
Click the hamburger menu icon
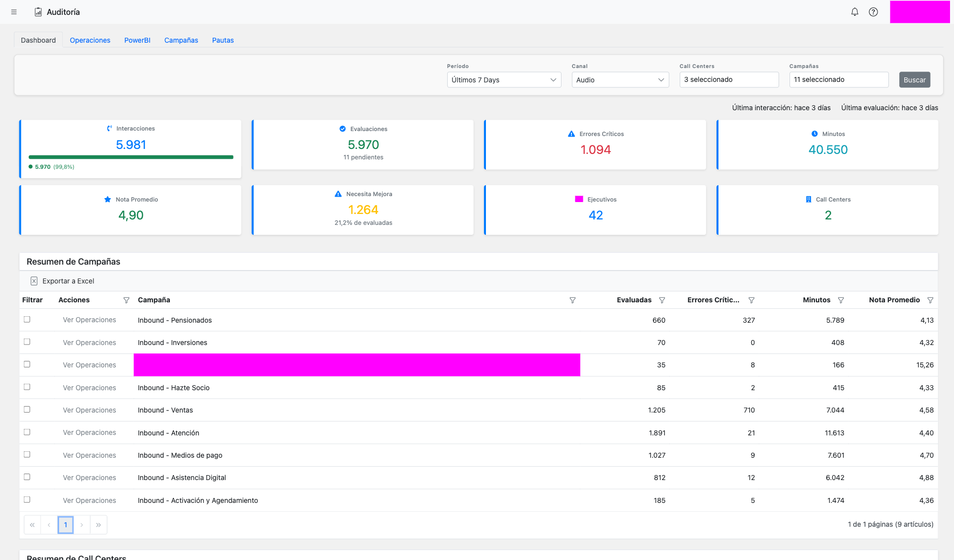(14, 12)
